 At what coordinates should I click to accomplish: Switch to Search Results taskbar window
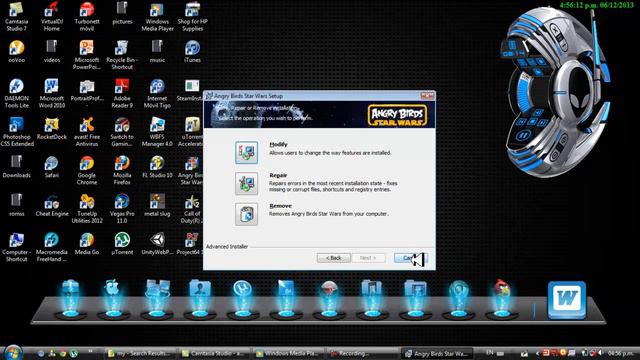coord(140,353)
